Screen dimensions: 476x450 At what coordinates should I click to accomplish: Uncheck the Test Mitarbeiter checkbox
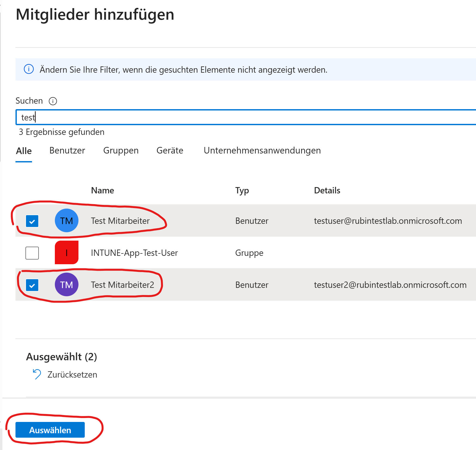32,221
